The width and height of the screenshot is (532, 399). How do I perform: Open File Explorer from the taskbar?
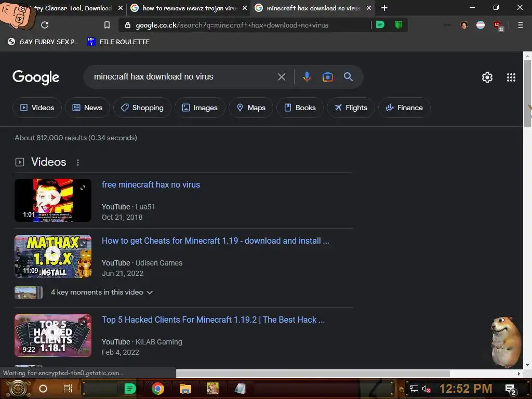(185, 389)
